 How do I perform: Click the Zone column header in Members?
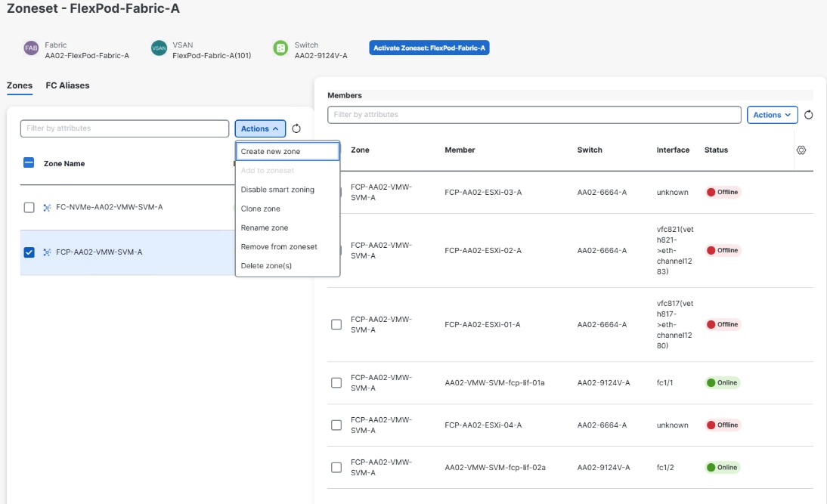[x=360, y=150]
